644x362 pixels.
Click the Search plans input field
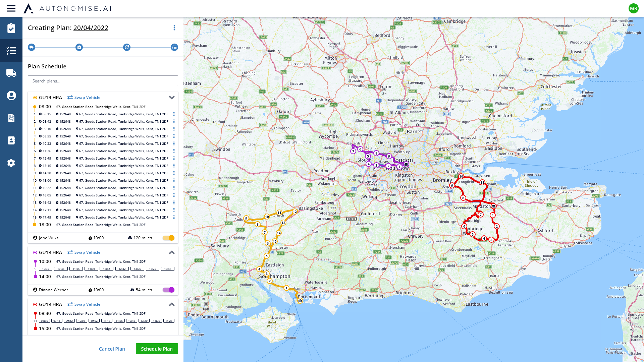pyautogui.click(x=103, y=81)
